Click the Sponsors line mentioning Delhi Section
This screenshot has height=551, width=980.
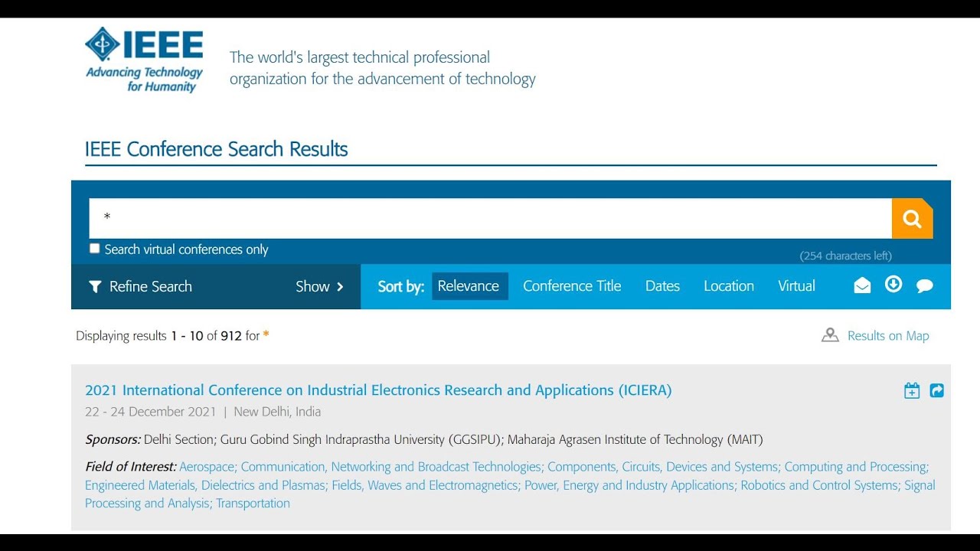pyautogui.click(x=424, y=439)
